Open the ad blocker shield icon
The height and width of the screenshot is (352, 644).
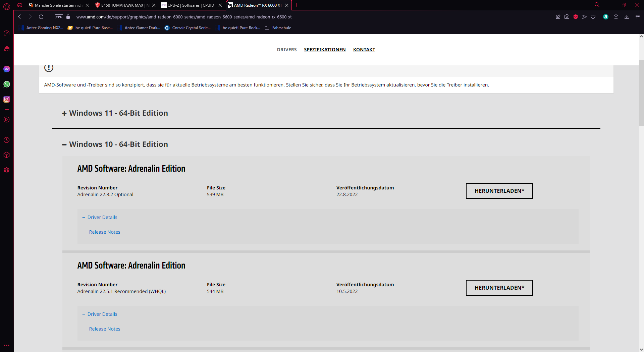click(x=576, y=17)
